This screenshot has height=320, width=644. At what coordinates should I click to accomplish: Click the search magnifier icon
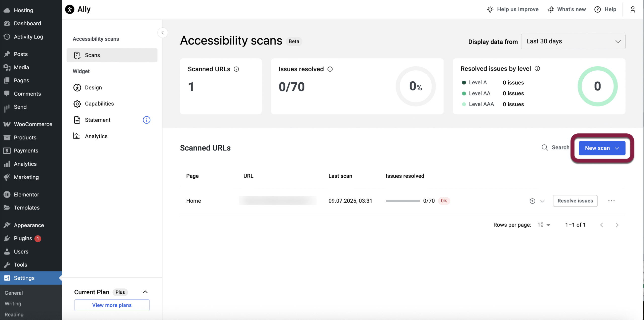545,148
